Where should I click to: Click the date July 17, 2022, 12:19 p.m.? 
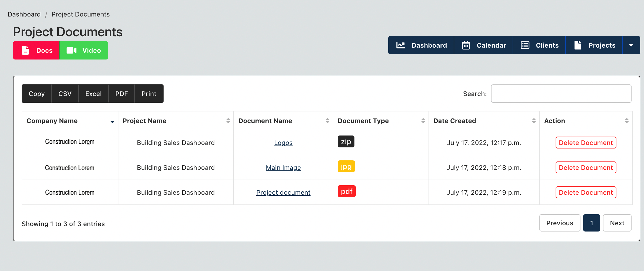484,192
